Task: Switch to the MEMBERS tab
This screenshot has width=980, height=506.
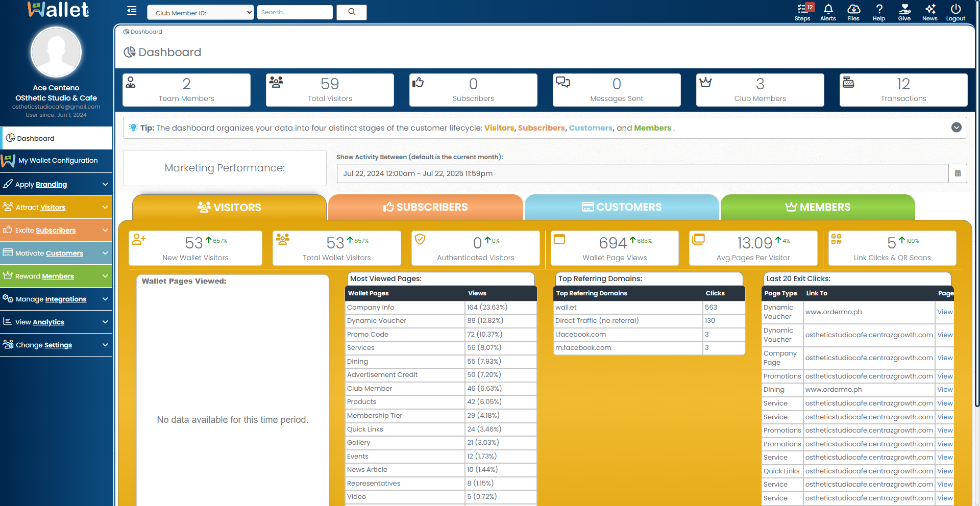Action: [x=818, y=207]
